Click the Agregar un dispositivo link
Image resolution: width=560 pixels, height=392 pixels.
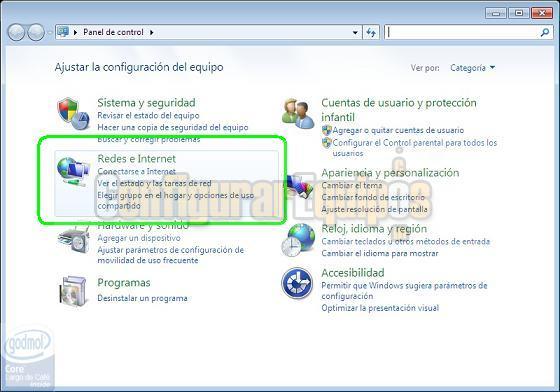pos(139,238)
